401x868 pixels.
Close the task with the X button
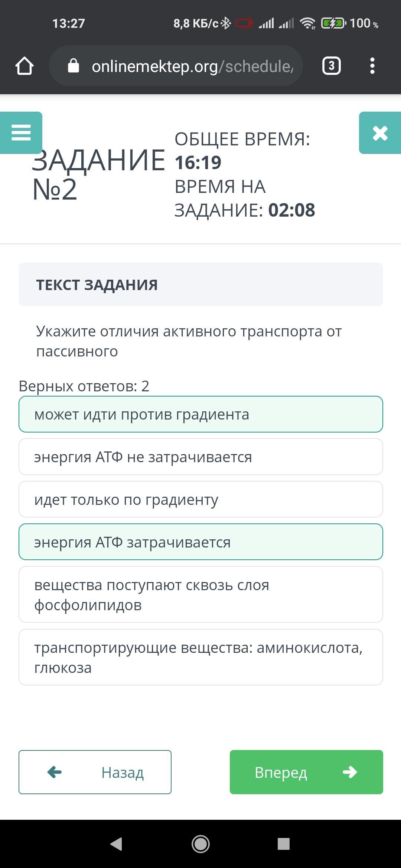point(380,133)
